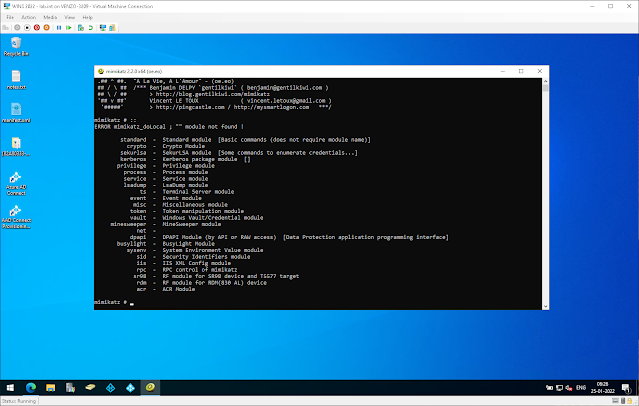Click 'IIS XML Config module' text
639x406 pixels.
196,263
